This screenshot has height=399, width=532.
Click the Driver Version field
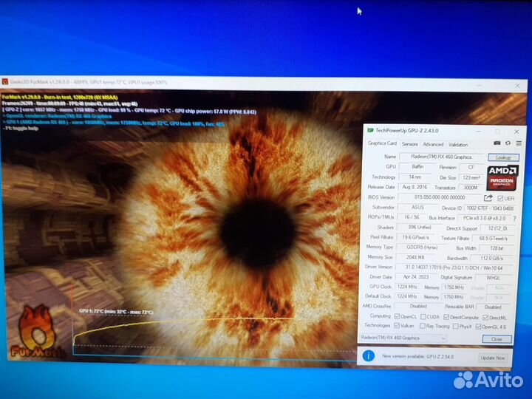(454, 267)
